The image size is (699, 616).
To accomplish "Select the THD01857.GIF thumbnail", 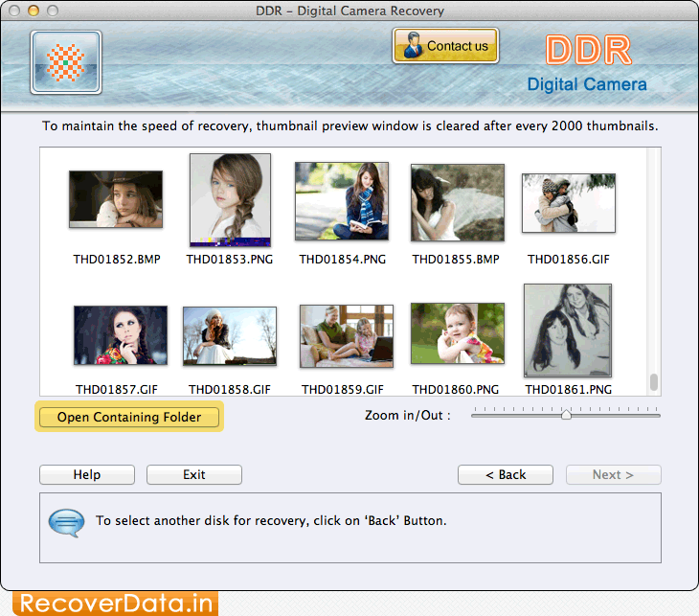I will click(x=121, y=335).
